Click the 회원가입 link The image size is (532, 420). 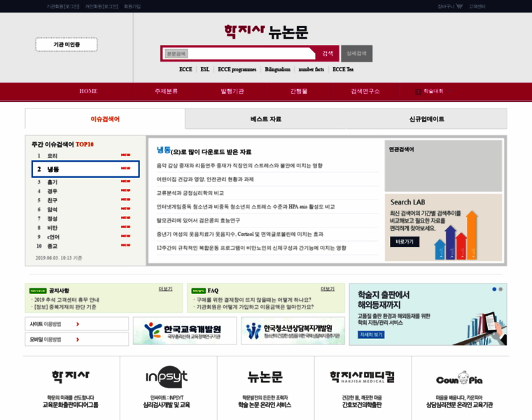pyautogui.click(x=132, y=6)
